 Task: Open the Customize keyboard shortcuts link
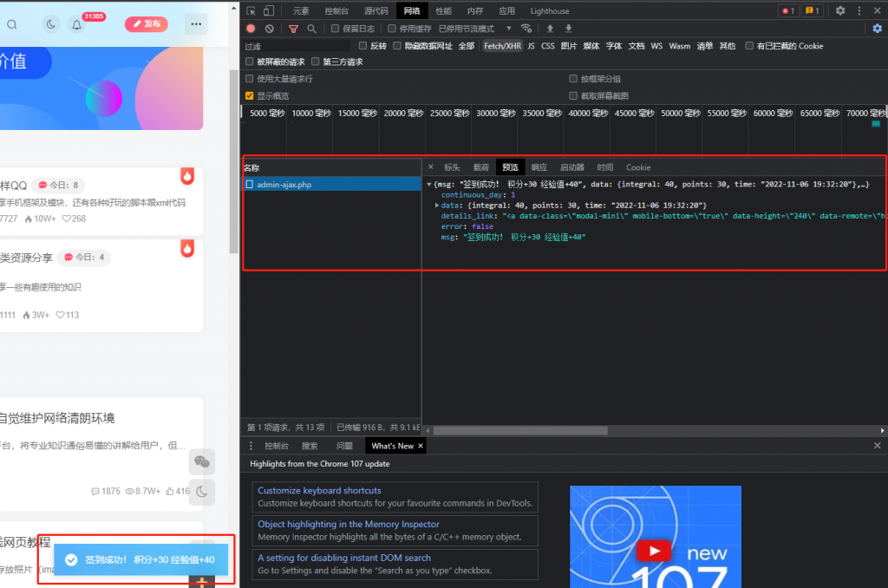coord(319,491)
